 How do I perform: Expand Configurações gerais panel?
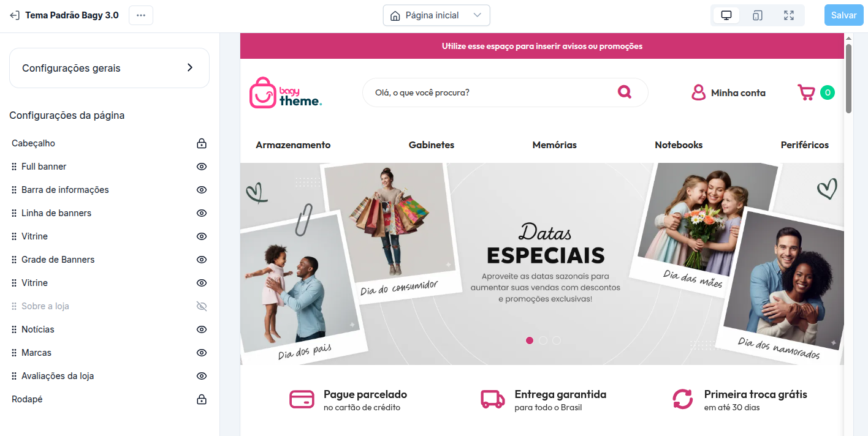click(x=109, y=68)
